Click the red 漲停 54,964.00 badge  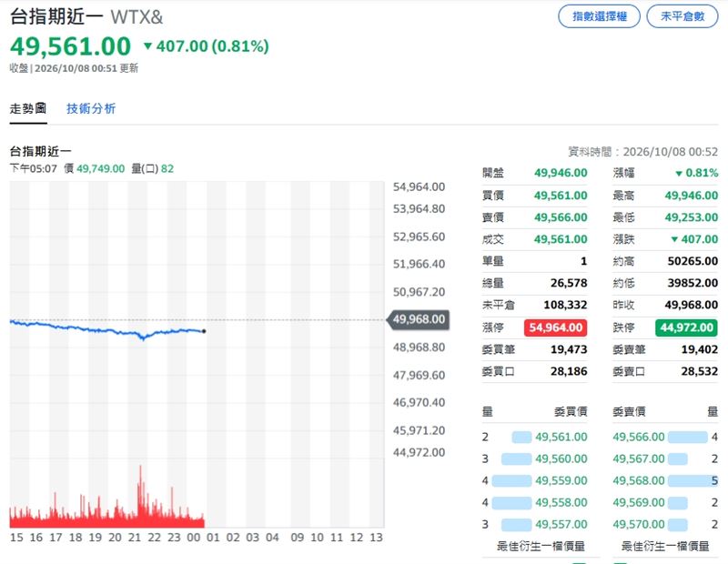point(555,327)
